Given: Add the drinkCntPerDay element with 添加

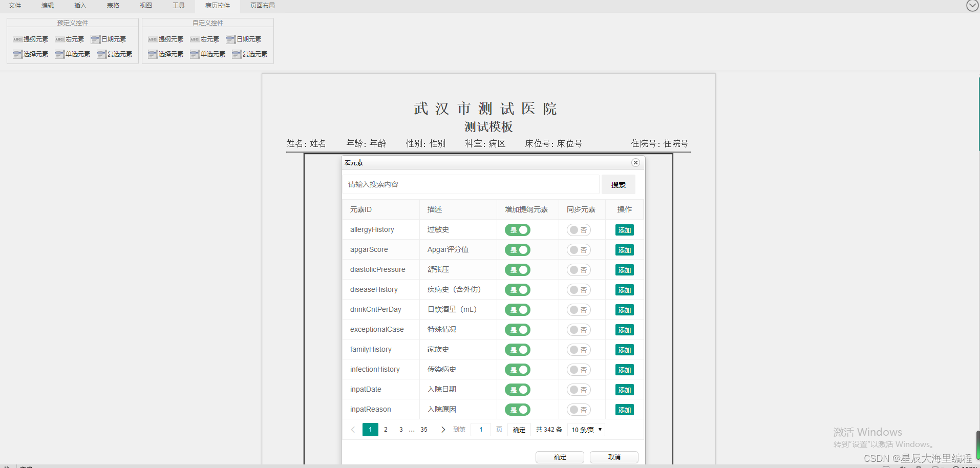Looking at the screenshot, I should click(625, 310).
